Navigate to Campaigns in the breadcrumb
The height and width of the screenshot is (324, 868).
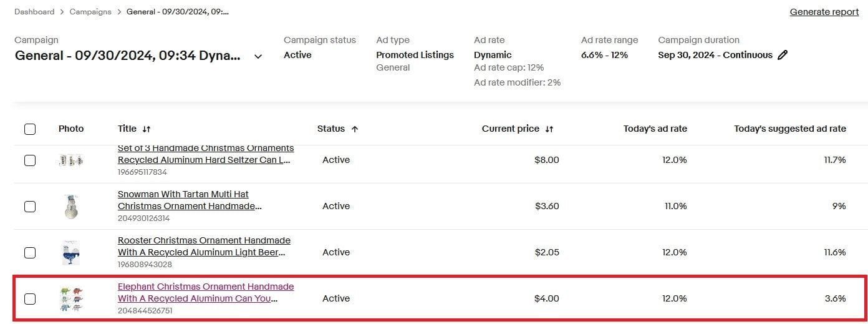[x=90, y=12]
